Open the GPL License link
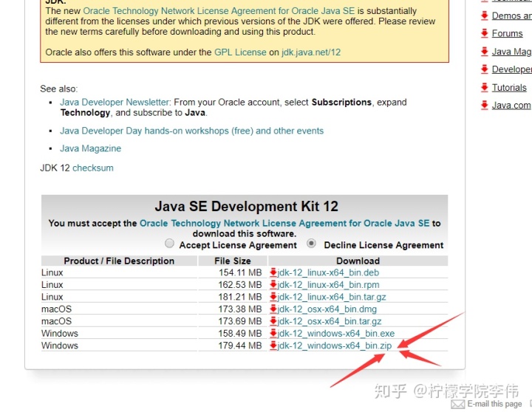Screen dimensions: 532x412 (x=240, y=52)
